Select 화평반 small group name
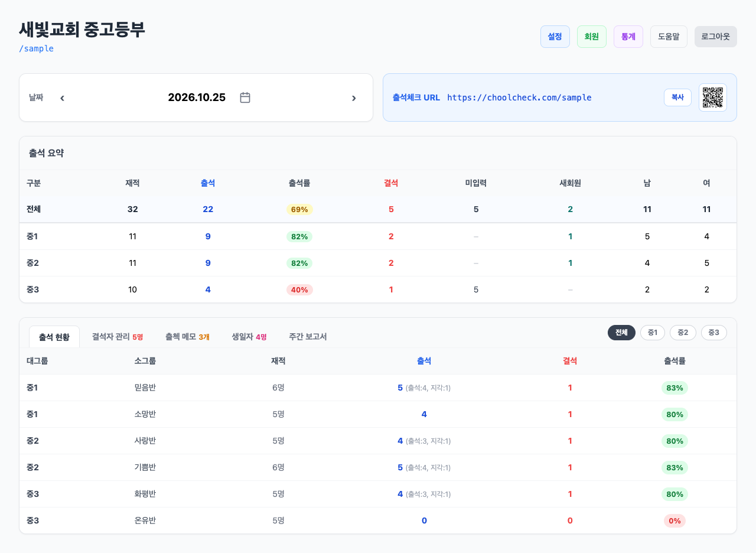Image resolution: width=756 pixels, height=553 pixels. [x=145, y=494]
